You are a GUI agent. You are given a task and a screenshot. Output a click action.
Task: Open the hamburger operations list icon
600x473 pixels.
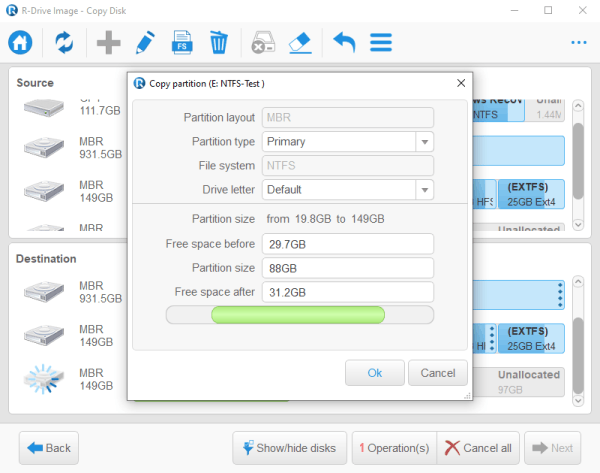pos(381,42)
